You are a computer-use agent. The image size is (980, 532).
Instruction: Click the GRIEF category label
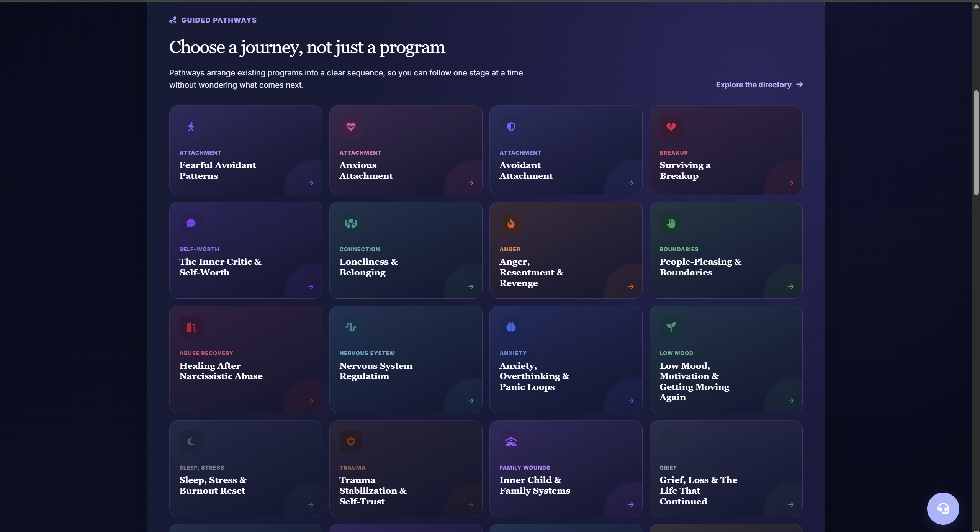click(668, 468)
